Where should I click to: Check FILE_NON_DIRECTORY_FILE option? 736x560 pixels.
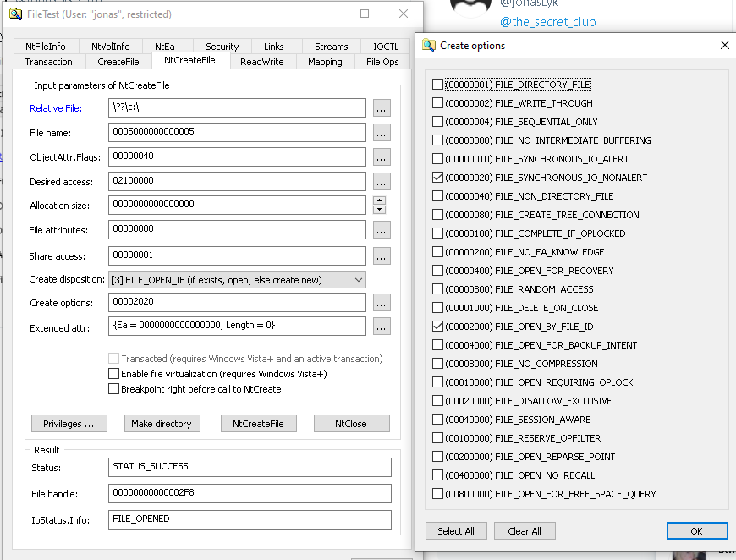click(437, 195)
